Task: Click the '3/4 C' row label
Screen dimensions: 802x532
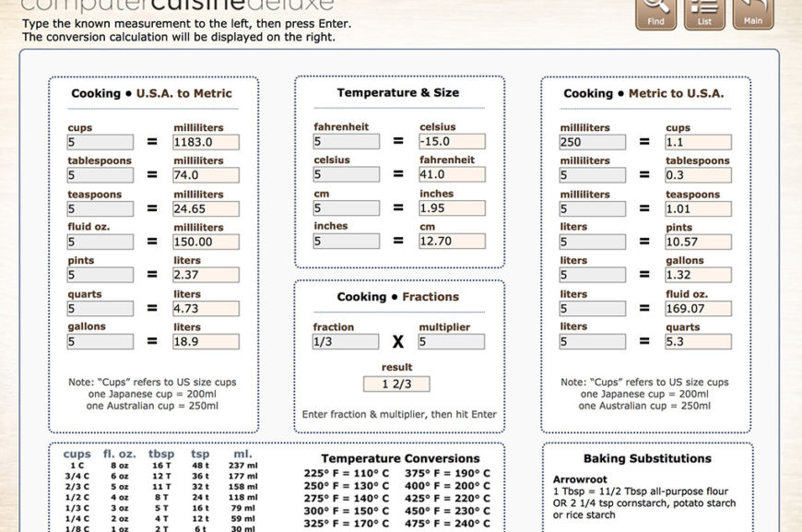Action: tap(77, 477)
